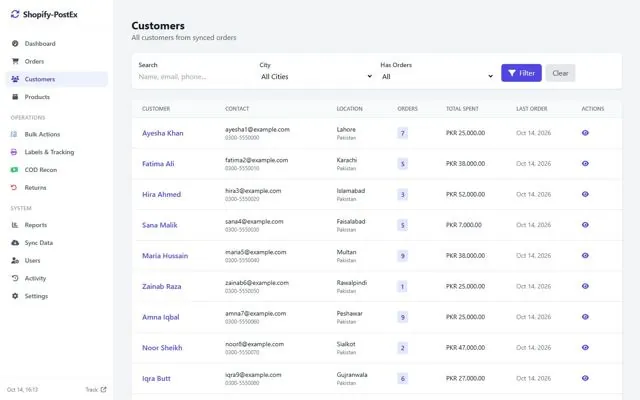Open the Has Orders dropdown
640x400 pixels.
(x=437, y=76)
